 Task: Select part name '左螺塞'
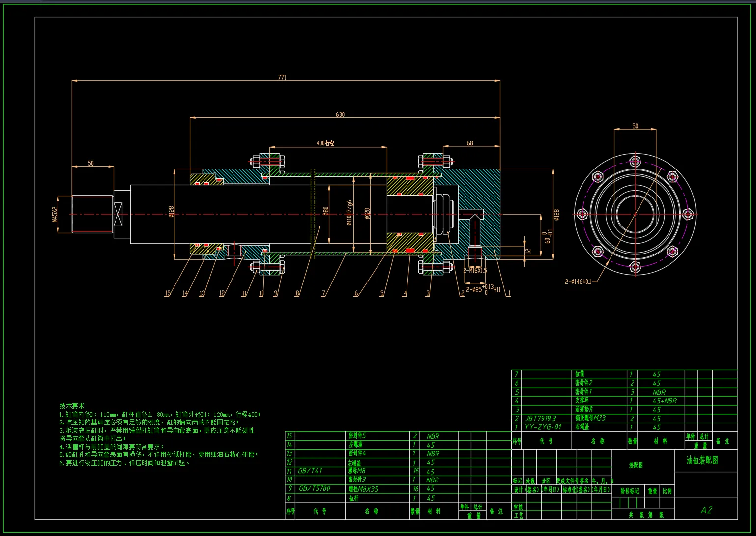coord(356,444)
